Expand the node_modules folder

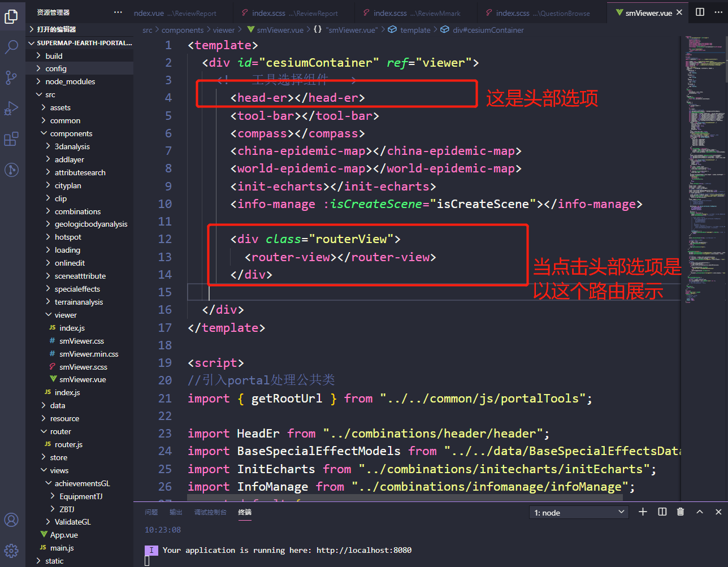(x=70, y=81)
